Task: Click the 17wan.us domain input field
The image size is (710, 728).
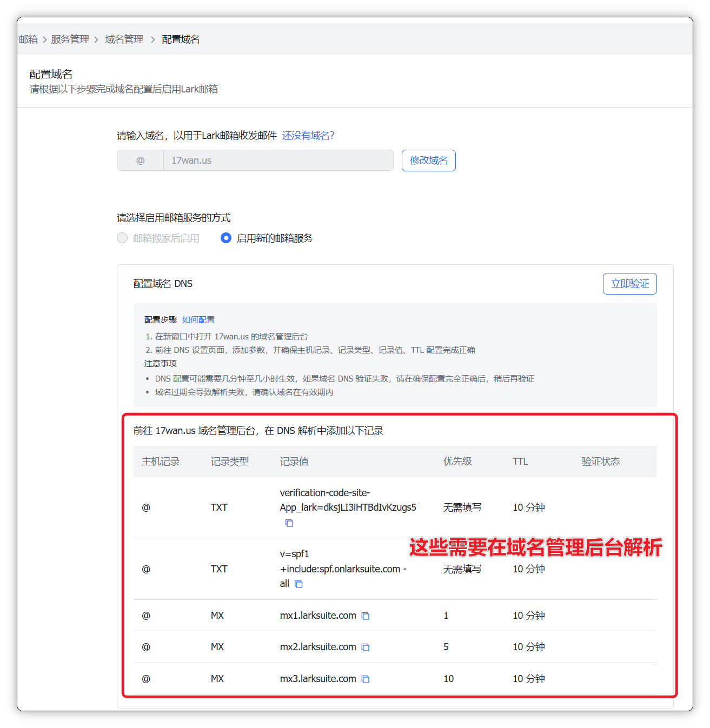Action: click(277, 161)
